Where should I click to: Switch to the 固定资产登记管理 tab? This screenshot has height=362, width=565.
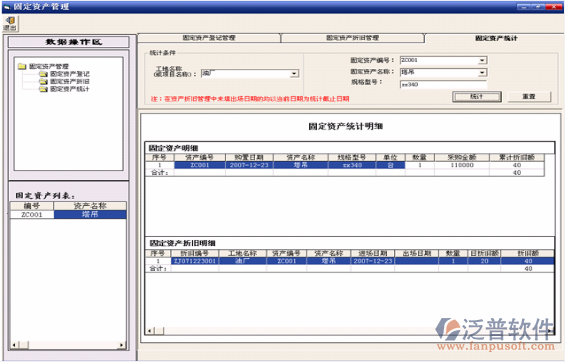pyautogui.click(x=209, y=38)
